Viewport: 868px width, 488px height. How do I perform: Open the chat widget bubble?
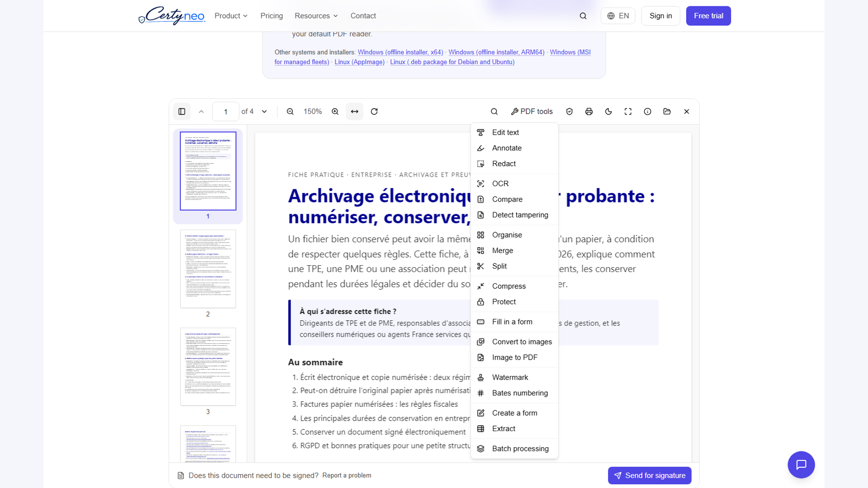click(801, 465)
